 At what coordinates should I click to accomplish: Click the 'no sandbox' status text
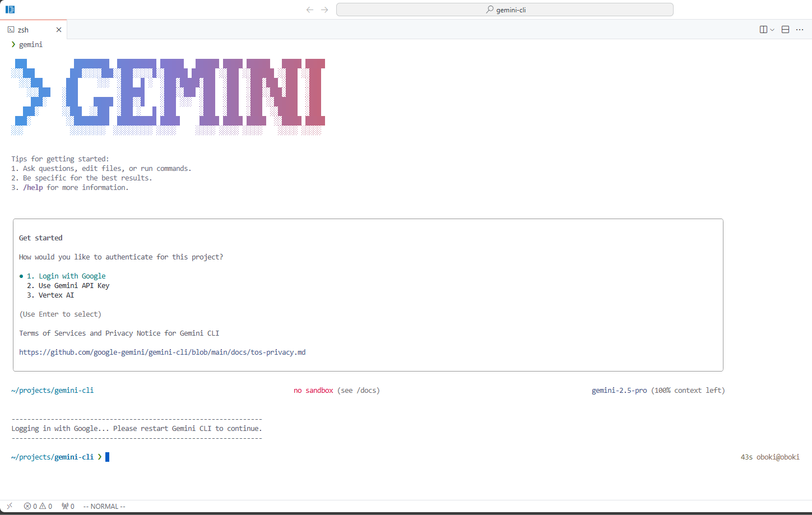click(313, 390)
